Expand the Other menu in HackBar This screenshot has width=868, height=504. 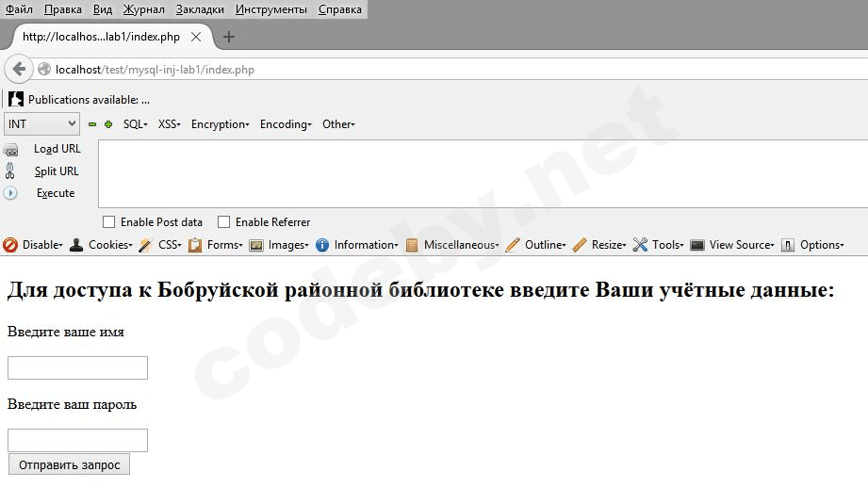338,124
